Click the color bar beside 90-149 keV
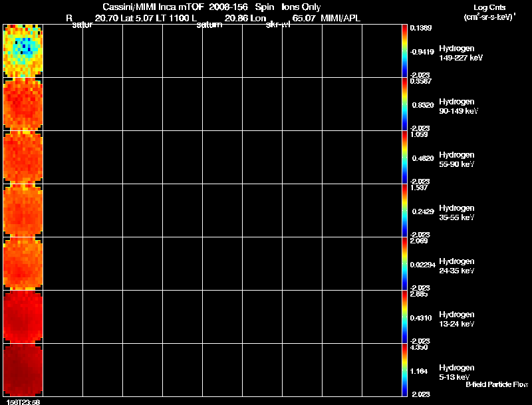The width and height of the screenshot is (532, 405). pos(404,104)
